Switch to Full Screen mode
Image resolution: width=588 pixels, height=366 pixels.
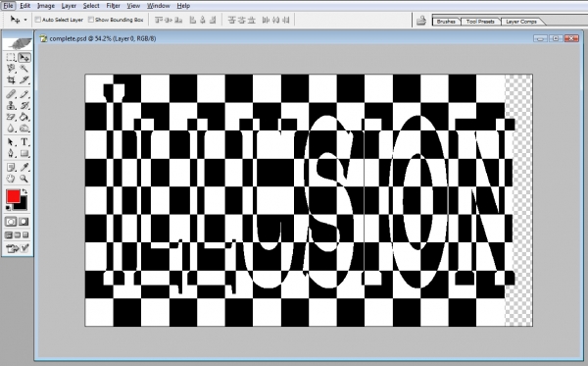click(25, 235)
